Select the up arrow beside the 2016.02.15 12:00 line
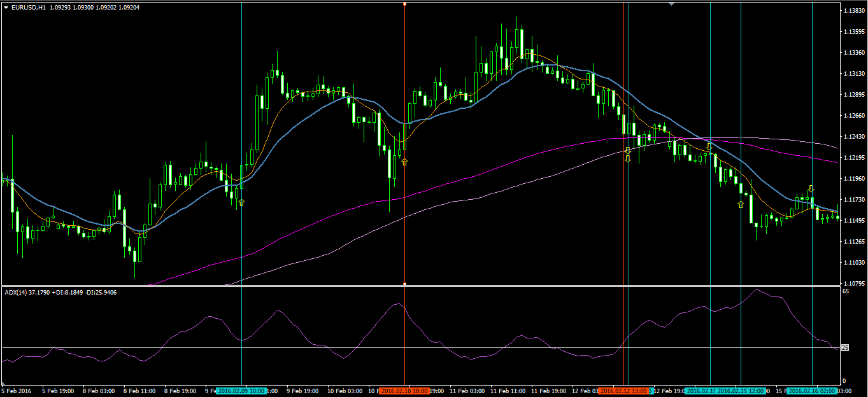Viewport: 868px width, 397px height. pos(741,204)
